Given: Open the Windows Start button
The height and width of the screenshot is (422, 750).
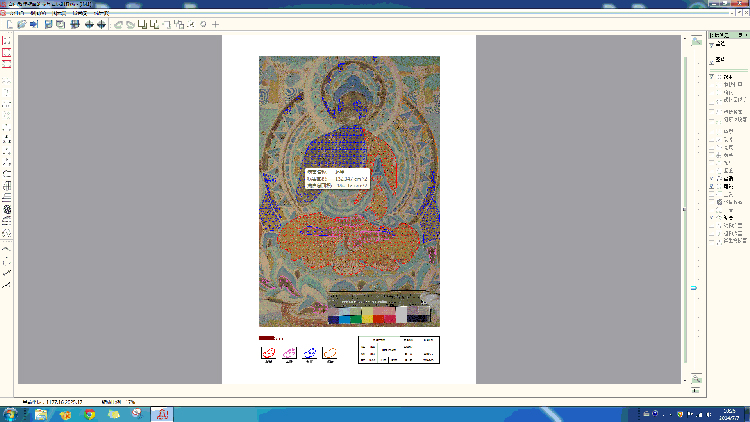Looking at the screenshot, I should point(10,414).
